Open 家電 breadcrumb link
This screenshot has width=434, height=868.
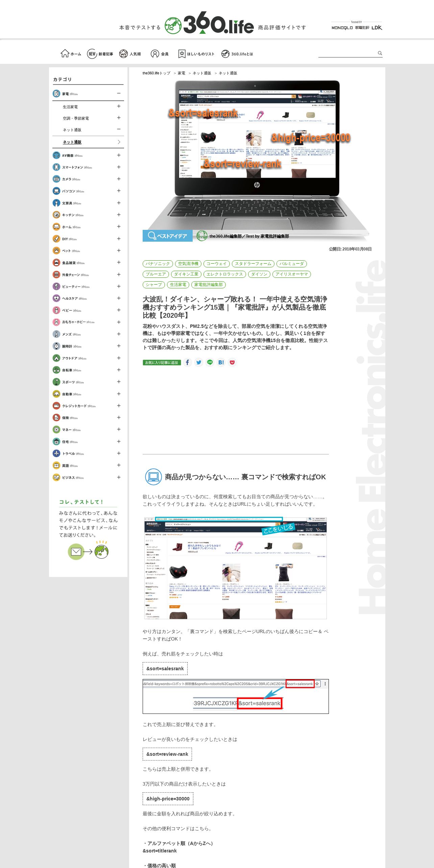tap(182, 73)
